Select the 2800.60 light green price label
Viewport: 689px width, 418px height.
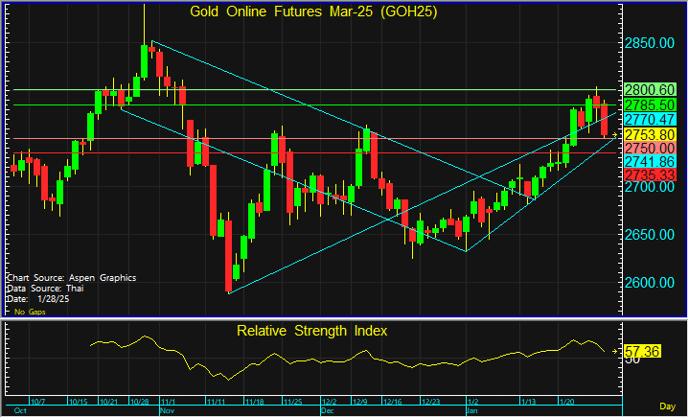tap(650, 90)
